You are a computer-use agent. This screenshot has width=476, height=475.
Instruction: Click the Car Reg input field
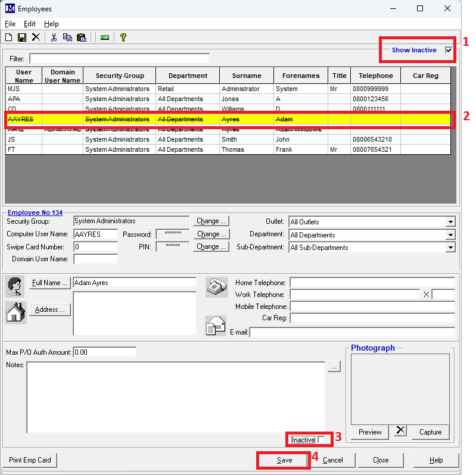(372, 318)
